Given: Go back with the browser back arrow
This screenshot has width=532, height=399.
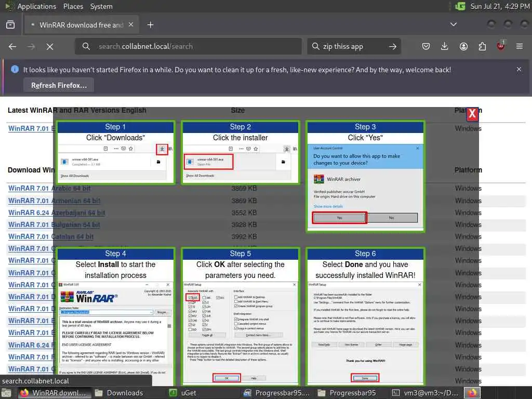Looking at the screenshot, I should coord(12,46).
